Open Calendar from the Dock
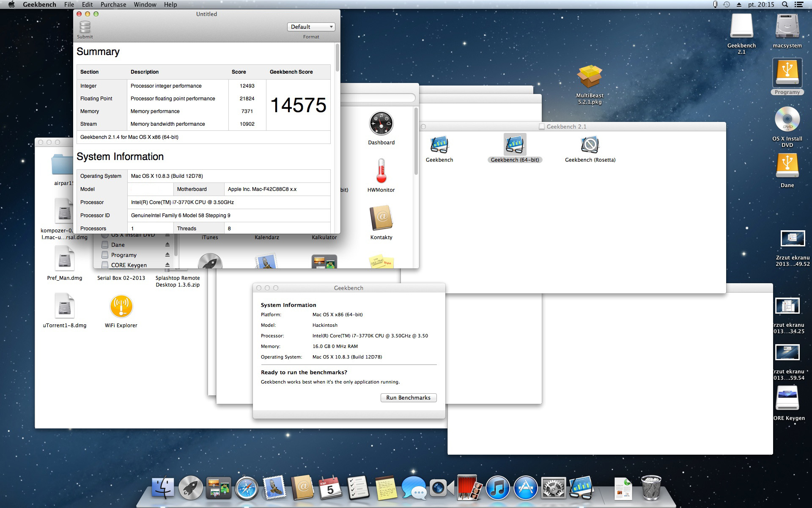812x508 pixels. [x=330, y=488]
